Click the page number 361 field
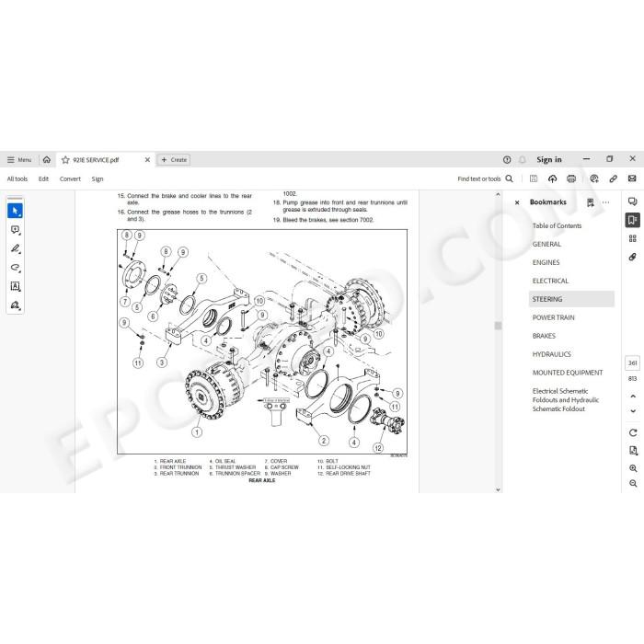This screenshot has width=644, height=644. (633, 363)
